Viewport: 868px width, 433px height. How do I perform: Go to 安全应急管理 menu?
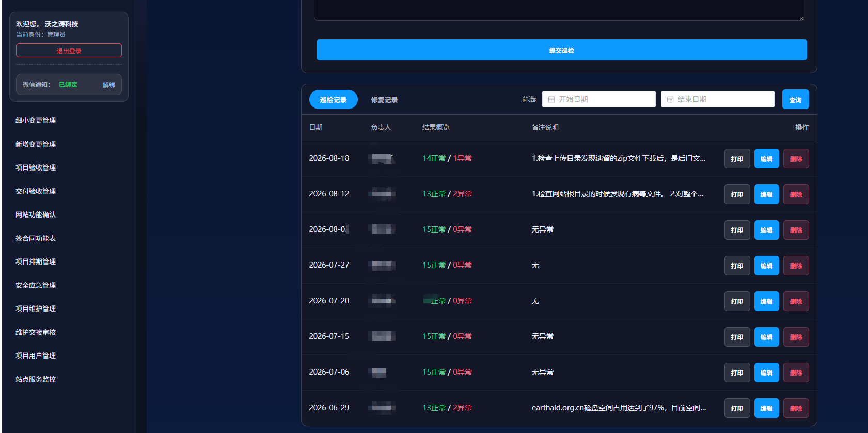click(x=36, y=285)
